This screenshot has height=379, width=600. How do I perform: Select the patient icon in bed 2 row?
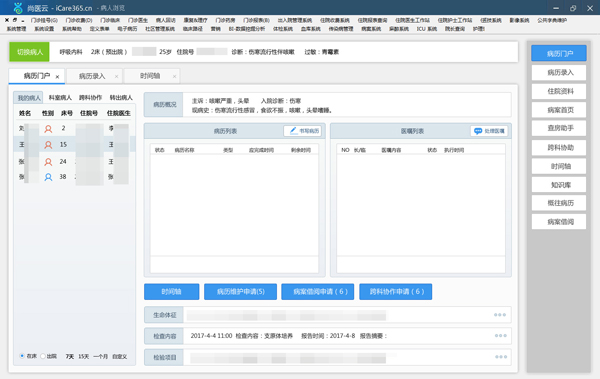[x=48, y=129]
